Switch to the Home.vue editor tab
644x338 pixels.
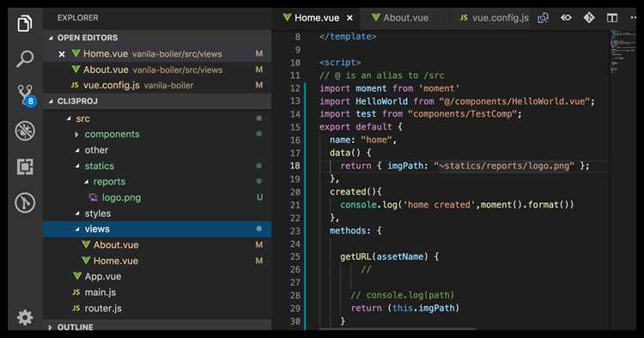pos(317,18)
